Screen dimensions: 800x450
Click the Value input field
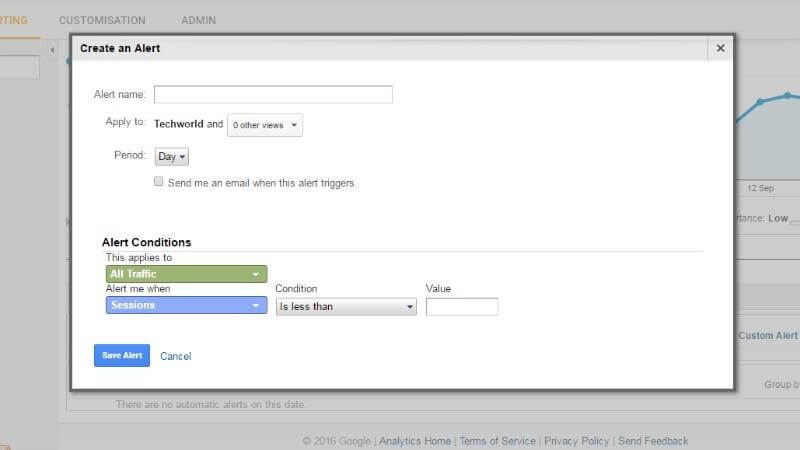(462, 307)
